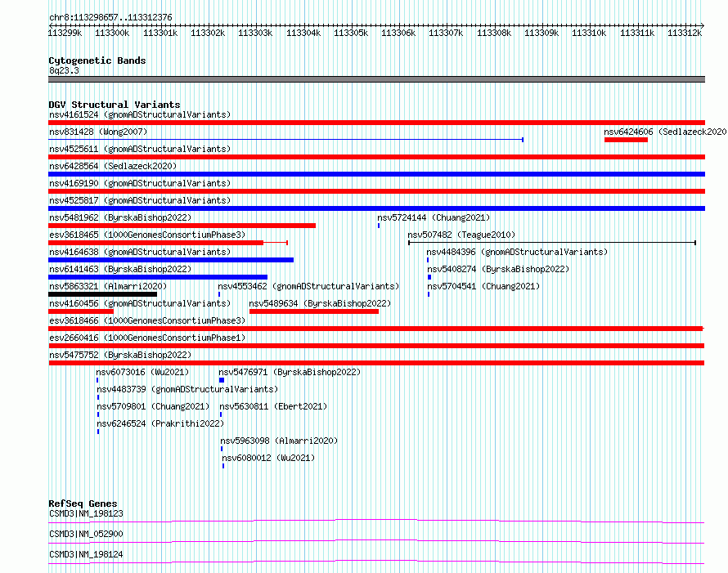The width and height of the screenshot is (728, 573).
Task: Open the nsv5476971 (ByrskaBishop2022) label
Action: click(x=290, y=372)
